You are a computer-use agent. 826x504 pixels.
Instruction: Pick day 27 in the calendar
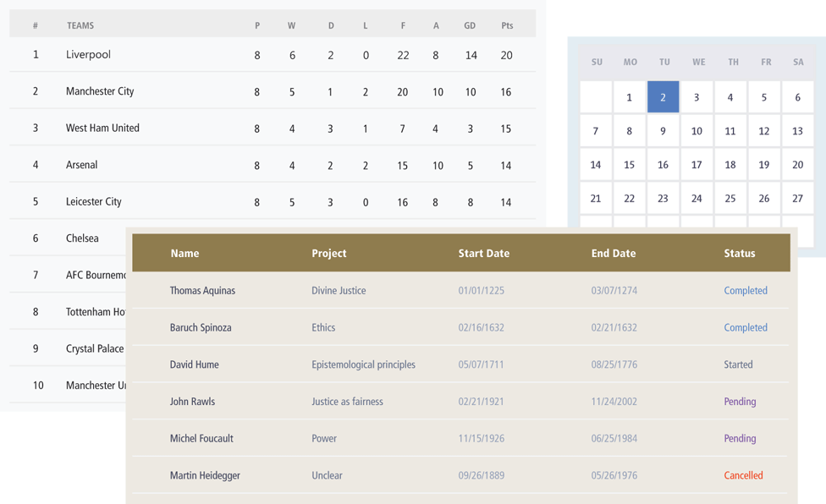797,199
